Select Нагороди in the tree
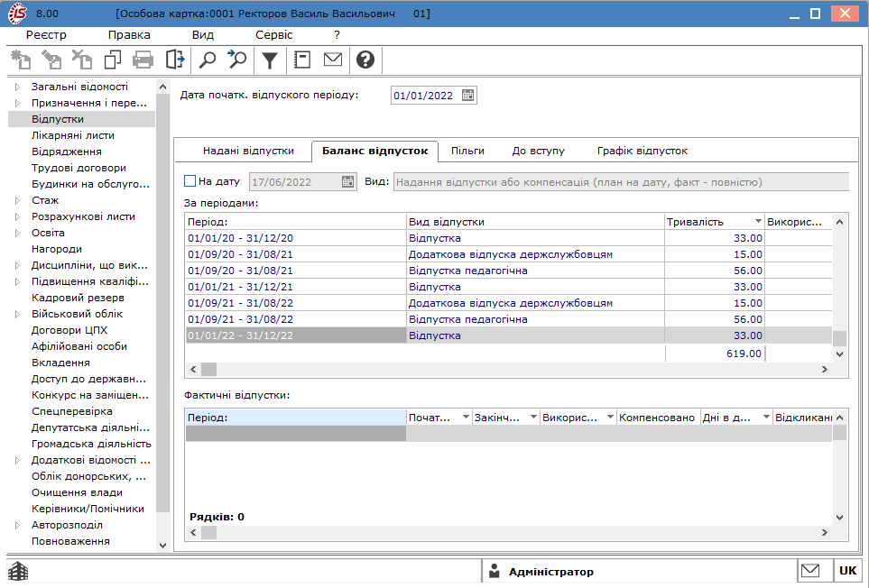 [57, 249]
